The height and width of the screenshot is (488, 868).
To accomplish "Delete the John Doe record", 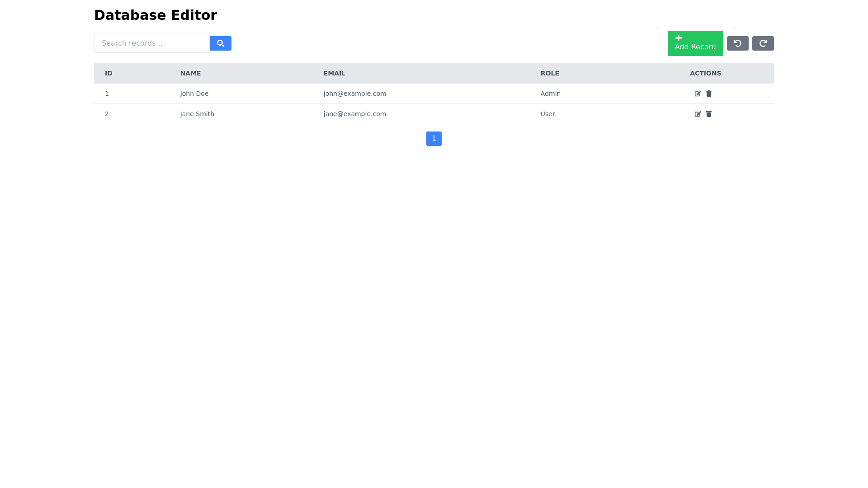I will click(x=709, y=94).
